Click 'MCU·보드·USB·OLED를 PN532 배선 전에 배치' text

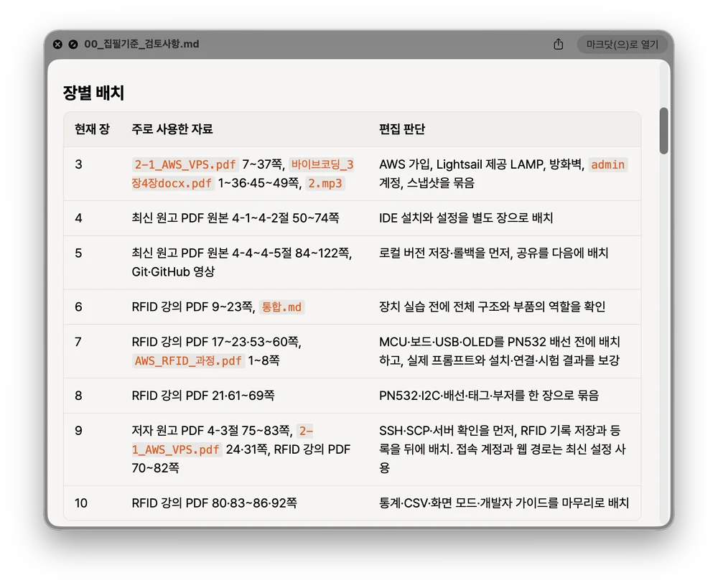click(x=500, y=342)
